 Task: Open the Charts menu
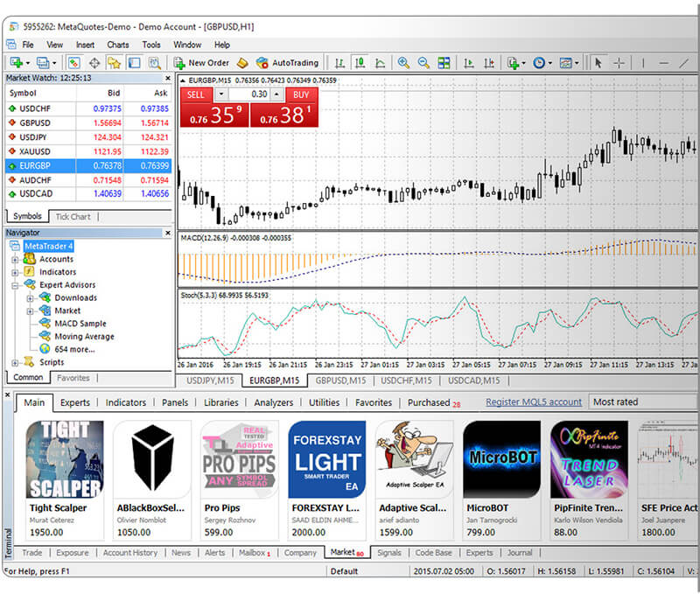coord(118,45)
